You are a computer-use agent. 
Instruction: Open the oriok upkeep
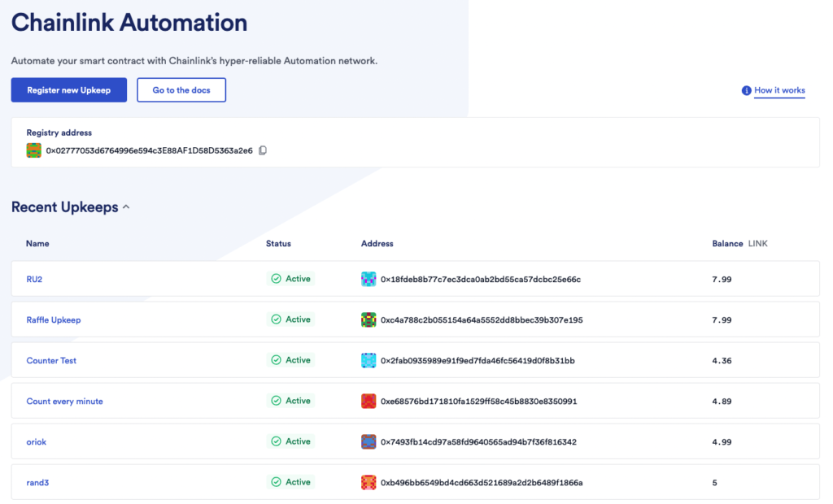tap(37, 442)
